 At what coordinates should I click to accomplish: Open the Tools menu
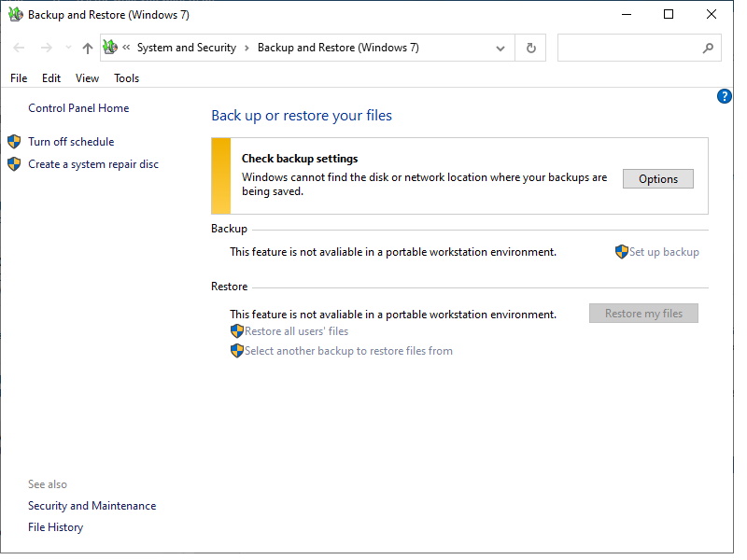pyautogui.click(x=126, y=78)
